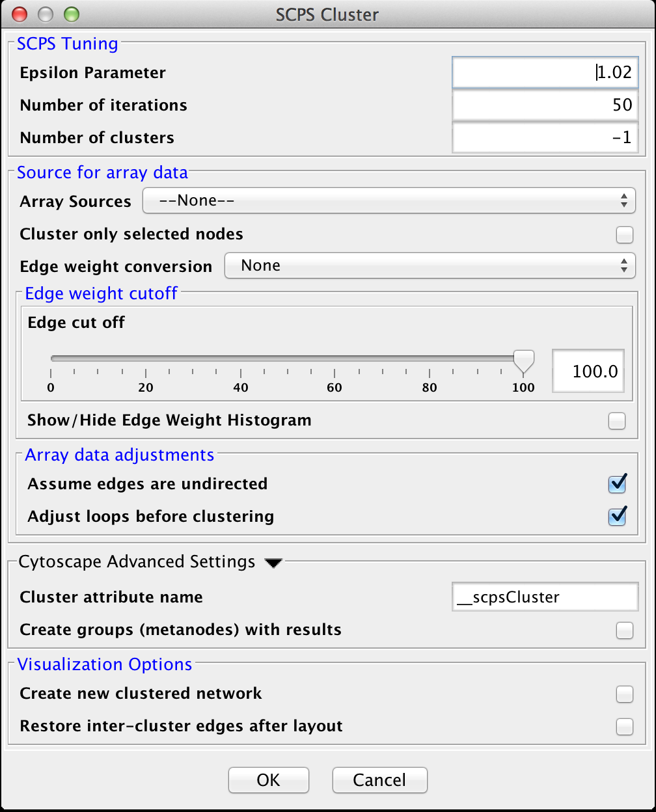Enable Restore inter-cluster edges after layout
Image resolution: width=656 pixels, height=812 pixels.
click(x=624, y=726)
